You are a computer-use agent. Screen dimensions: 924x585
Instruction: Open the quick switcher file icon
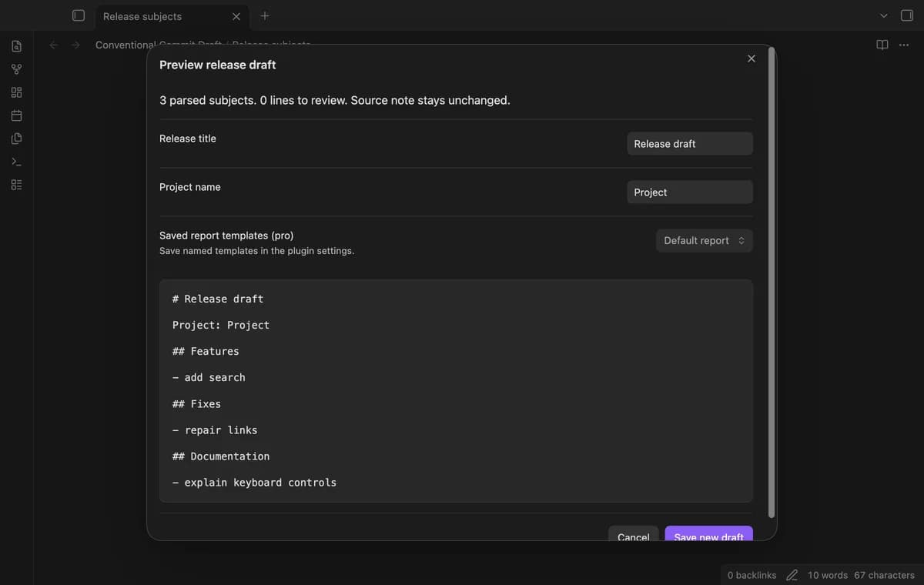(16, 46)
